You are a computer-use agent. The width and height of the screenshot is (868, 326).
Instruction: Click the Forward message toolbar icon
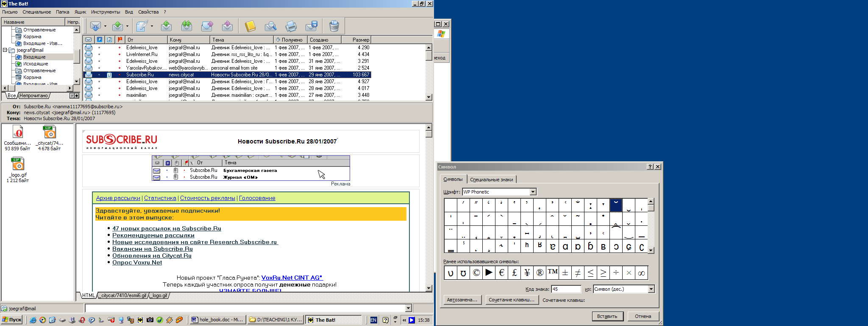[207, 26]
